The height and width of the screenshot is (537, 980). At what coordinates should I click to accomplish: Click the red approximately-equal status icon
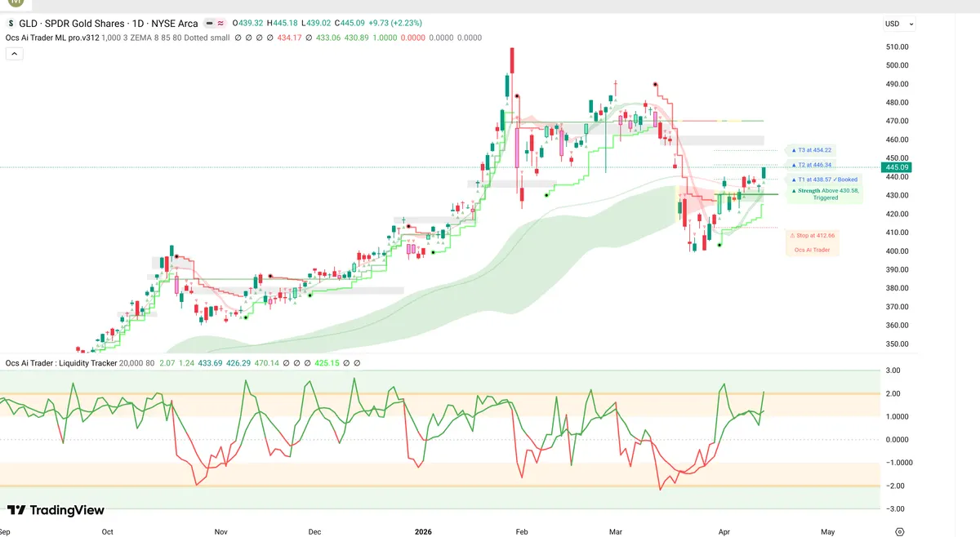(x=220, y=24)
